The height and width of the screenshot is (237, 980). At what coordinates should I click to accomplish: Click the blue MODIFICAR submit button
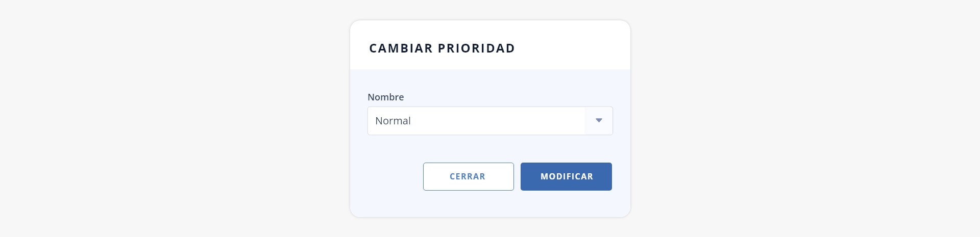(x=566, y=176)
